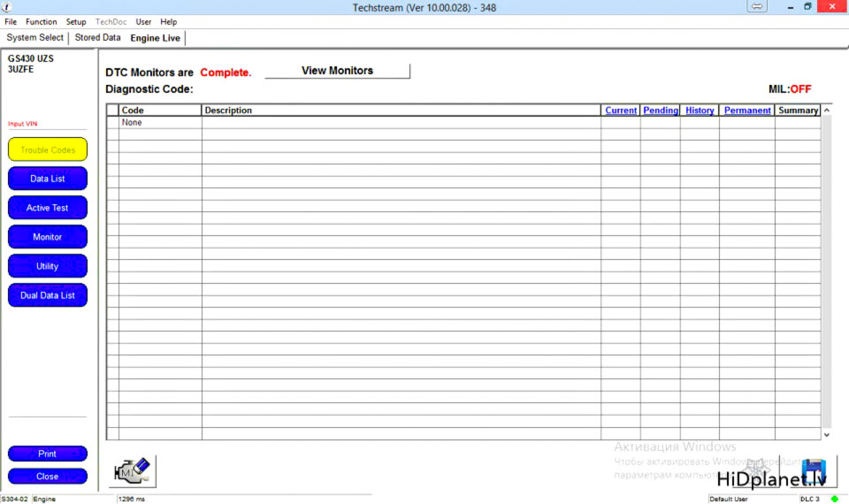Click the Pending column header link
The height and width of the screenshot is (504, 849).
(x=661, y=111)
